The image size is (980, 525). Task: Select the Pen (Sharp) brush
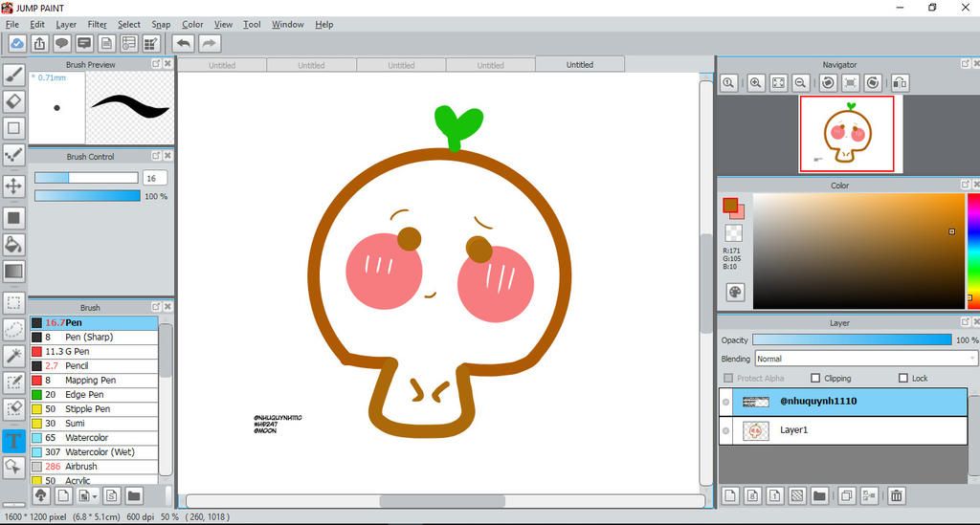(94, 338)
